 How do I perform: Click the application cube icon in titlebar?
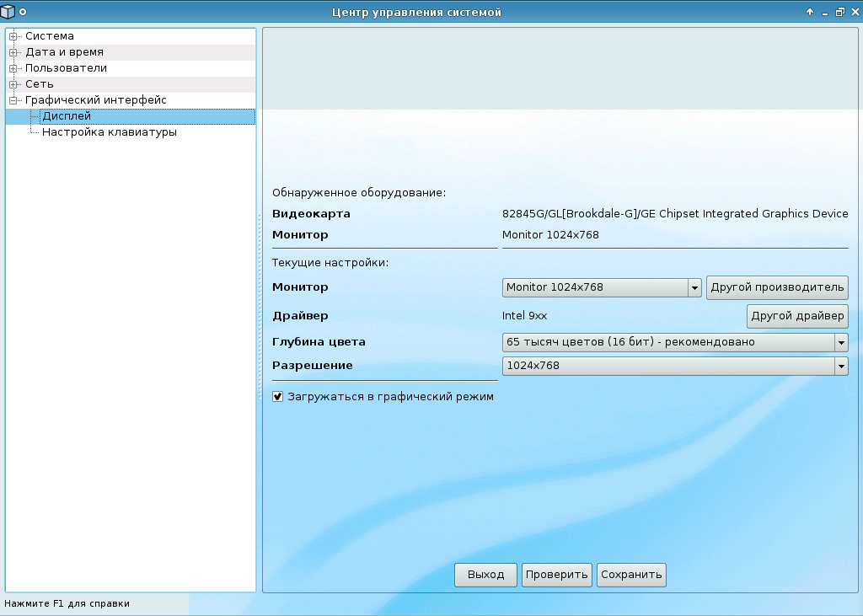coord(8,12)
